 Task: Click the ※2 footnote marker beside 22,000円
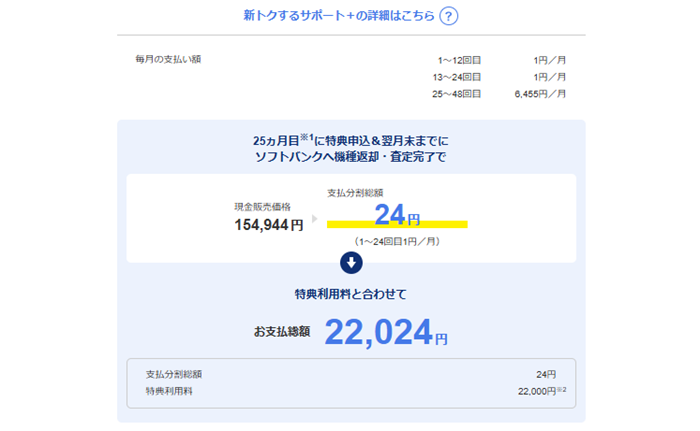(562, 389)
